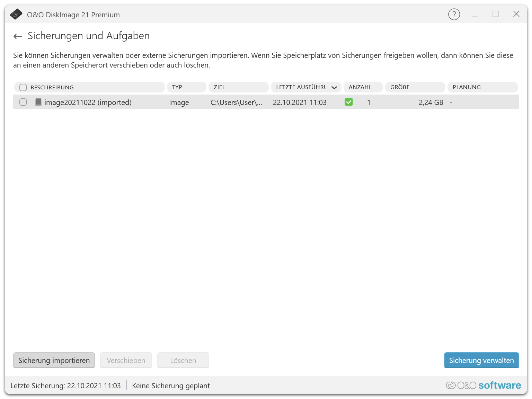Tick the select-all checkbox in the Beschreibung header
This screenshot has height=399, width=532.
pos(23,87)
